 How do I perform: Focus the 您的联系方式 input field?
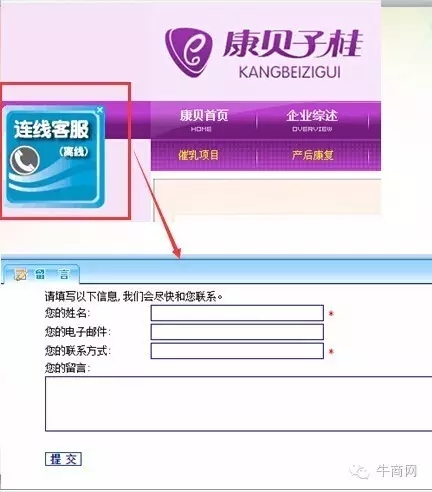237,351
